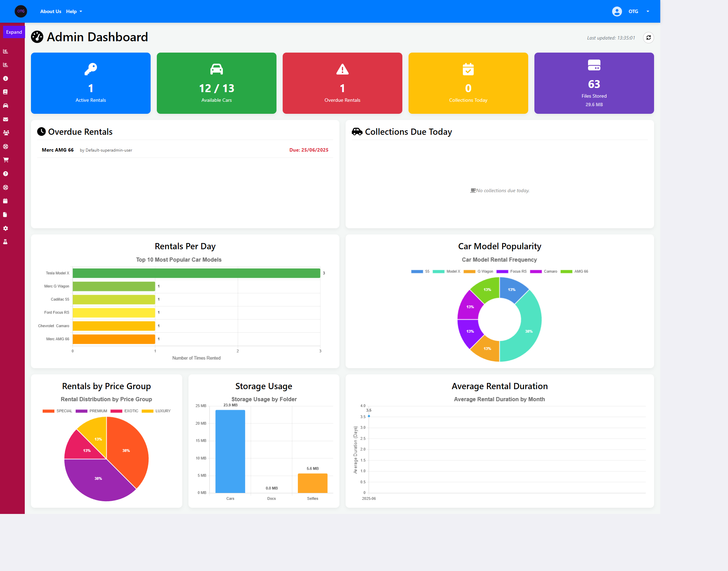
Task: Open the calendar sidebar icon
Action: click(6, 201)
